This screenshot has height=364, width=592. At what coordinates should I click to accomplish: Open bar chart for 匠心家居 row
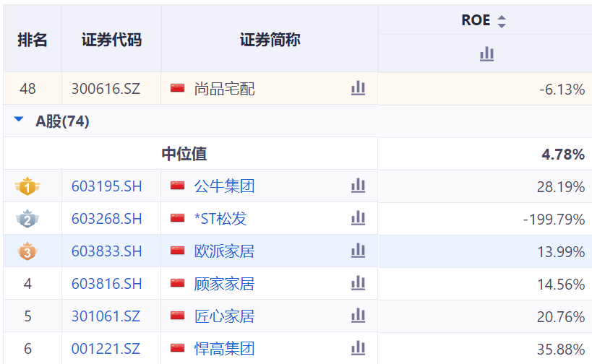coord(358,316)
